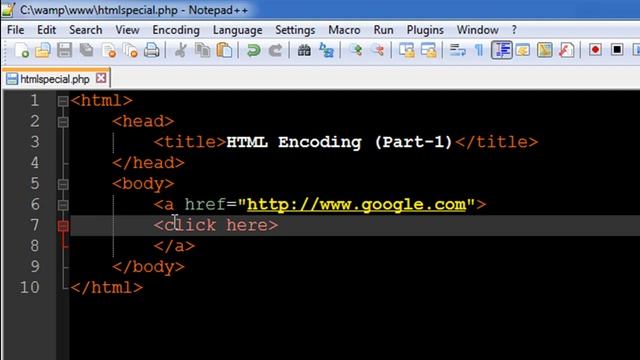Zoom out toolbar icon
640x360 pixels.
pos(378,50)
